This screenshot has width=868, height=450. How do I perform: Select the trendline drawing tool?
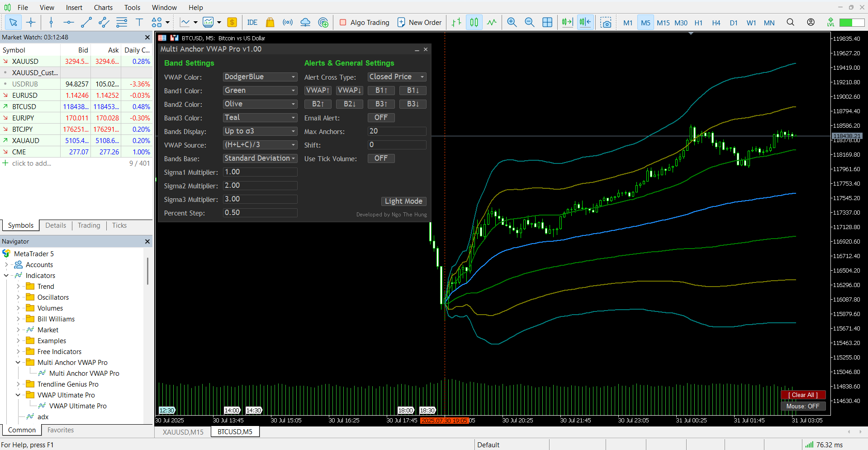[x=86, y=22]
